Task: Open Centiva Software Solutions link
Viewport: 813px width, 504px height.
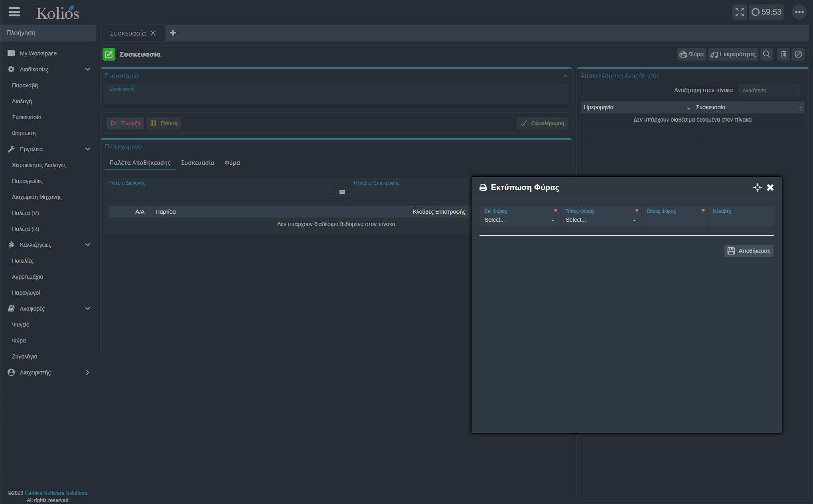Action: click(56, 493)
